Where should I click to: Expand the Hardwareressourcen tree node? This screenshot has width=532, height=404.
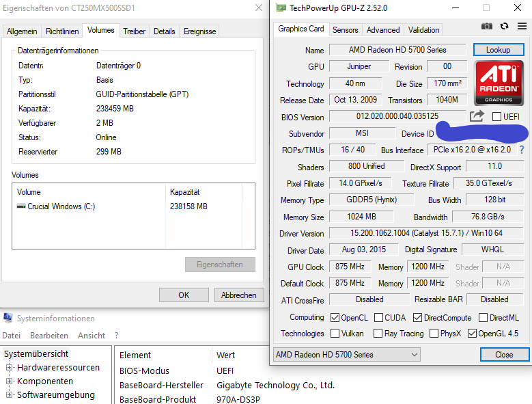point(9,367)
